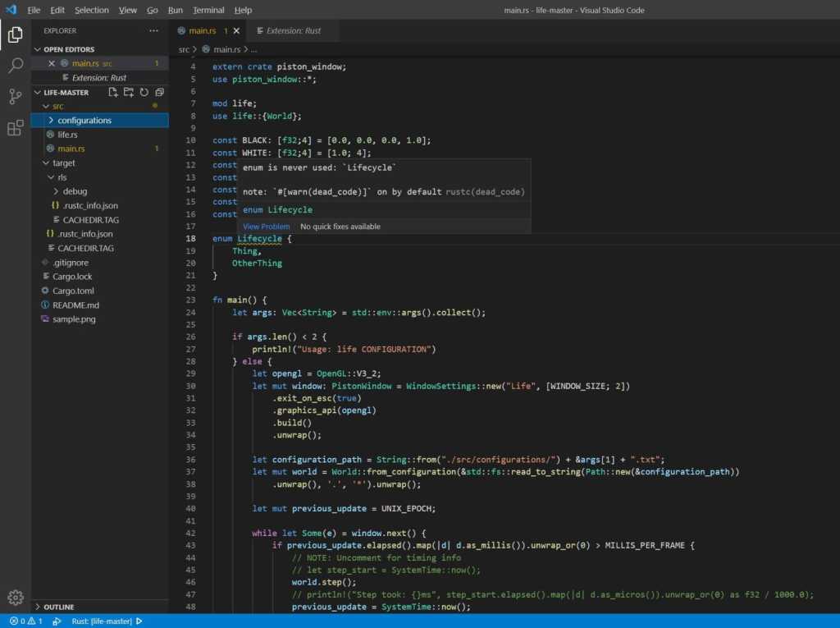Collapse all folders in explorer

[x=159, y=92]
